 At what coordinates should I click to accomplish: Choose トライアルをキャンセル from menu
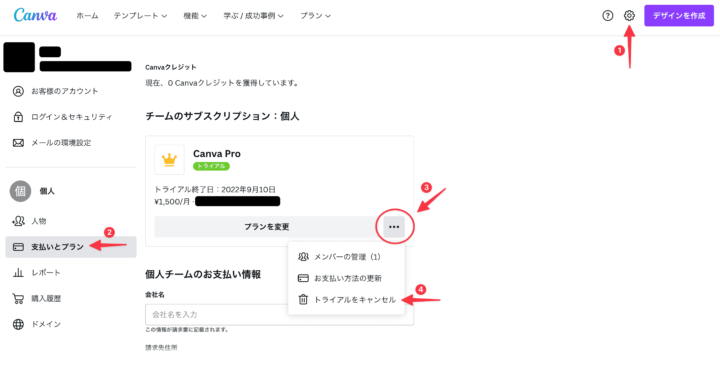coord(347,300)
